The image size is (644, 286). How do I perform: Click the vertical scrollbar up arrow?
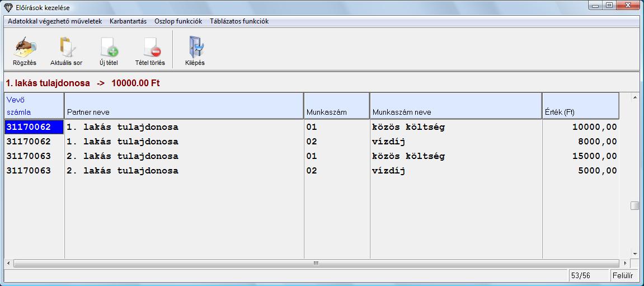(x=634, y=98)
